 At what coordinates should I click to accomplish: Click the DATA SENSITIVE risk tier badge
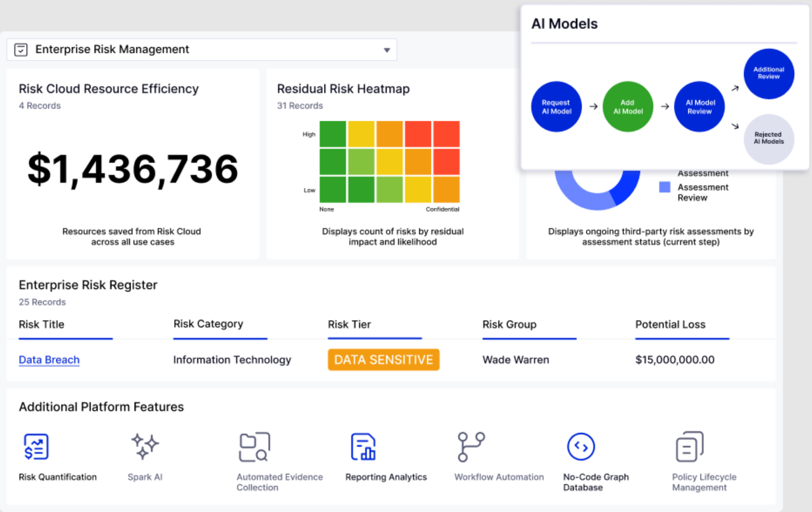[383, 360]
